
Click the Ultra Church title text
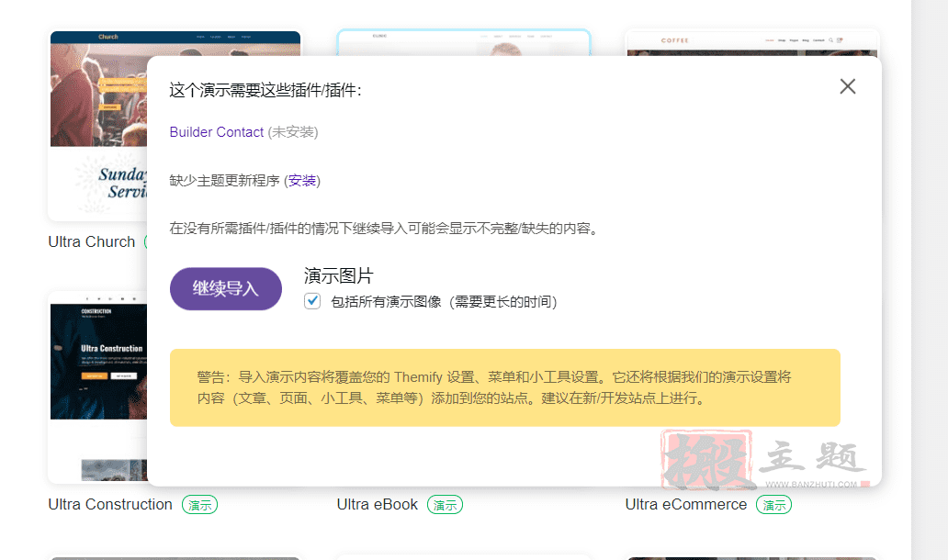point(92,241)
